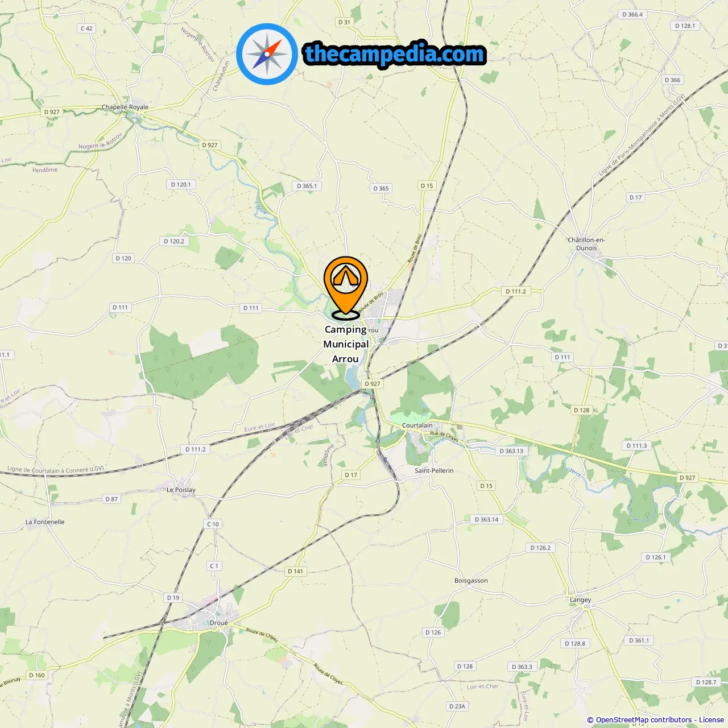Click the orange campsite tent marker pin

pyautogui.click(x=346, y=287)
